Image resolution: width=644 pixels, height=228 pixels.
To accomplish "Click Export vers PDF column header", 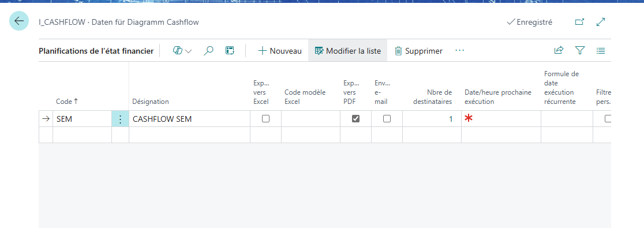I will click(351, 92).
